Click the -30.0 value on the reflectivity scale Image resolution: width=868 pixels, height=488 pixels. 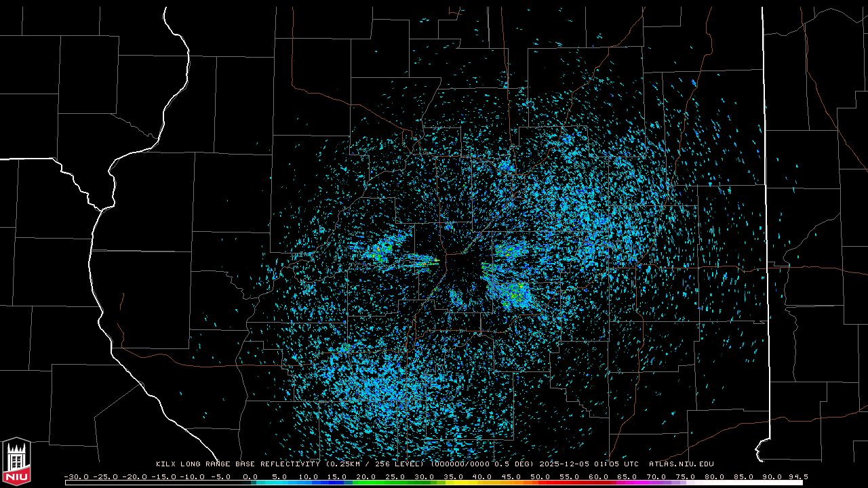(76, 476)
